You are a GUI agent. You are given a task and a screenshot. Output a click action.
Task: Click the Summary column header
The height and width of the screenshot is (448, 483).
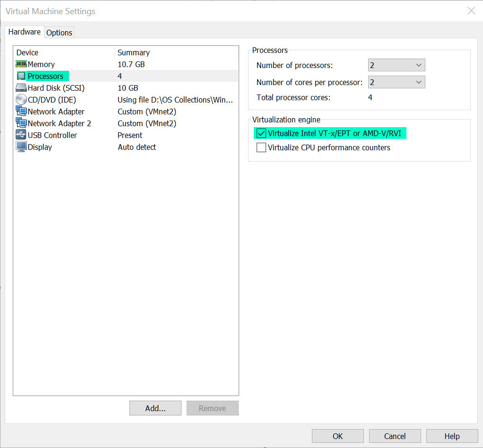(134, 52)
